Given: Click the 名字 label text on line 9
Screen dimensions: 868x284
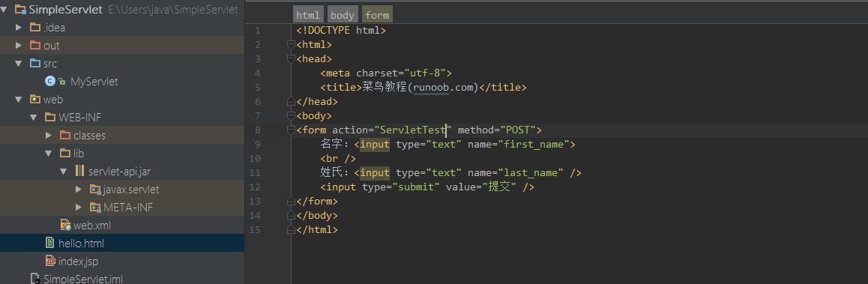Looking at the screenshot, I should click(x=332, y=145).
